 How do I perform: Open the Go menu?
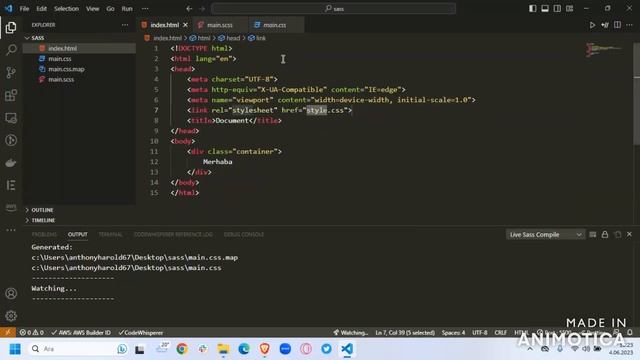tap(110, 9)
